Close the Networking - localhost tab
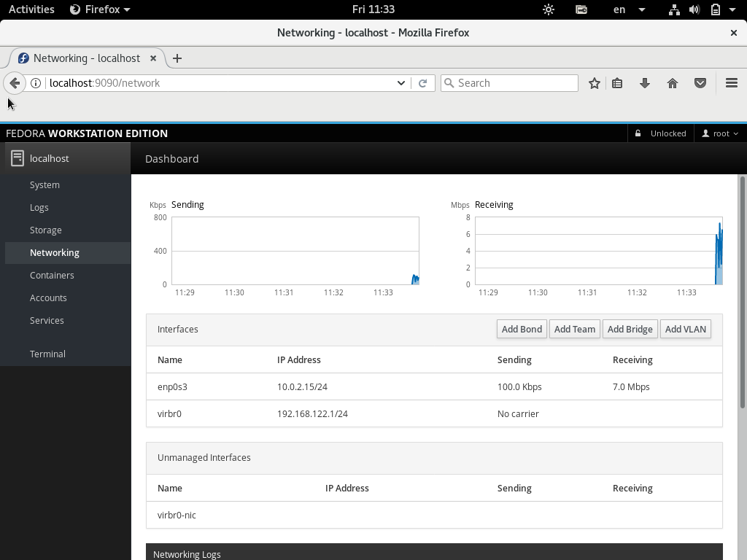 153,58
